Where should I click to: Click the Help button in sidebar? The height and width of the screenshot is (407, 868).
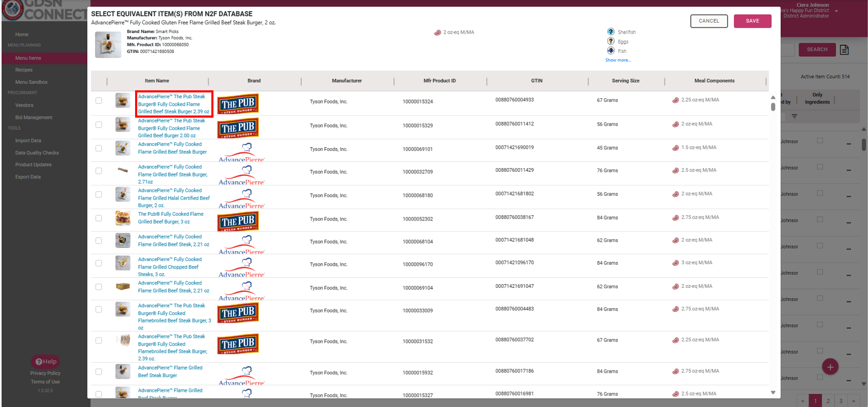click(x=46, y=361)
